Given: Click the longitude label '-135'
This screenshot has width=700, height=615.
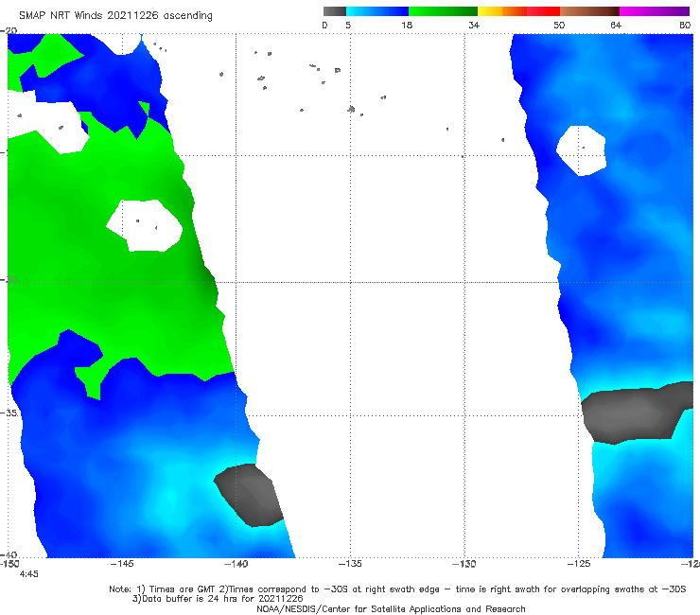Looking at the screenshot, I should [350, 564].
